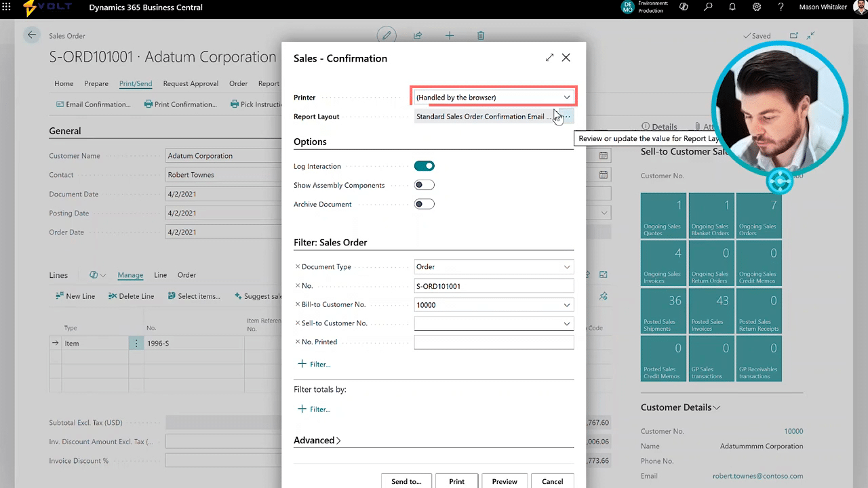Open user profile avatar Mason Whitaker
Image resolution: width=868 pixels, height=488 pixels.
(x=859, y=7)
